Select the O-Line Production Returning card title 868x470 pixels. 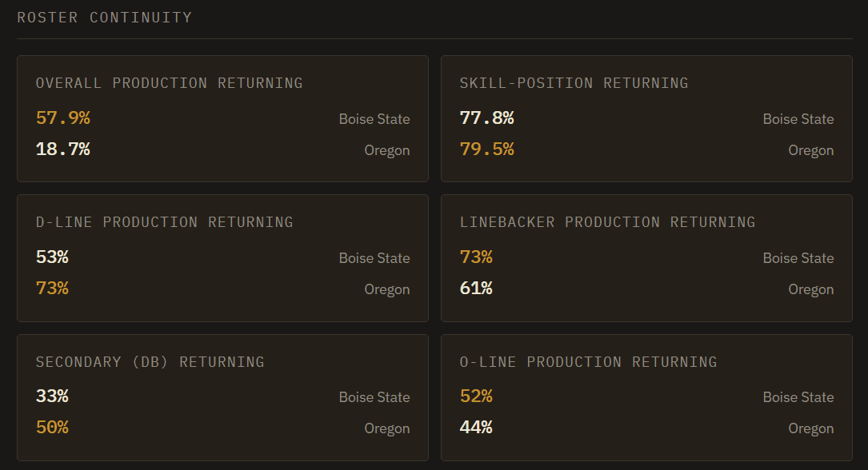point(589,361)
